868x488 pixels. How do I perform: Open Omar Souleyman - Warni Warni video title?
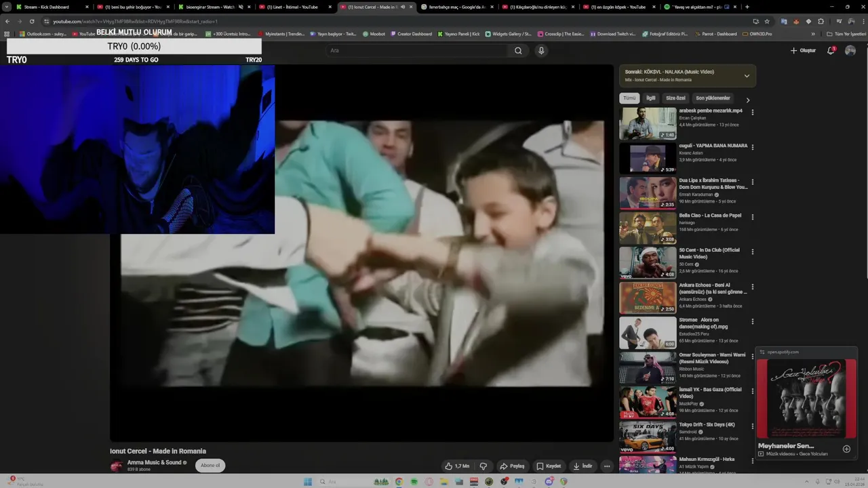click(712, 358)
